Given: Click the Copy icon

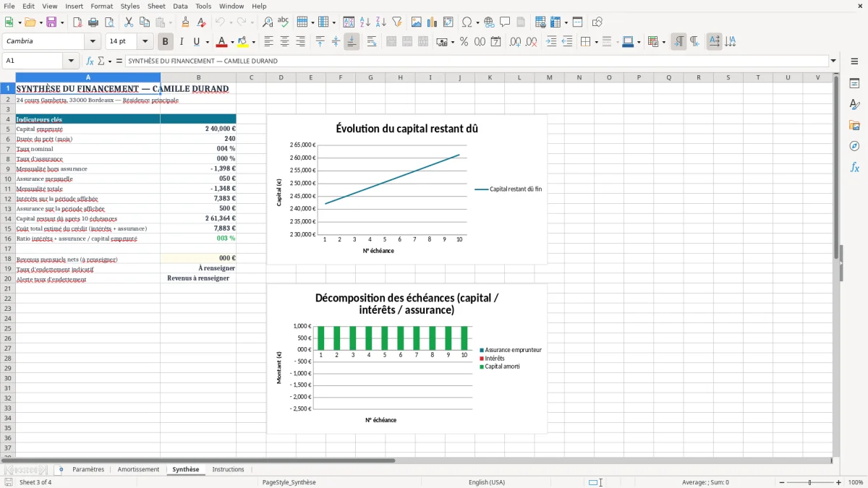Looking at the screenshot, I should coord(145,22).
